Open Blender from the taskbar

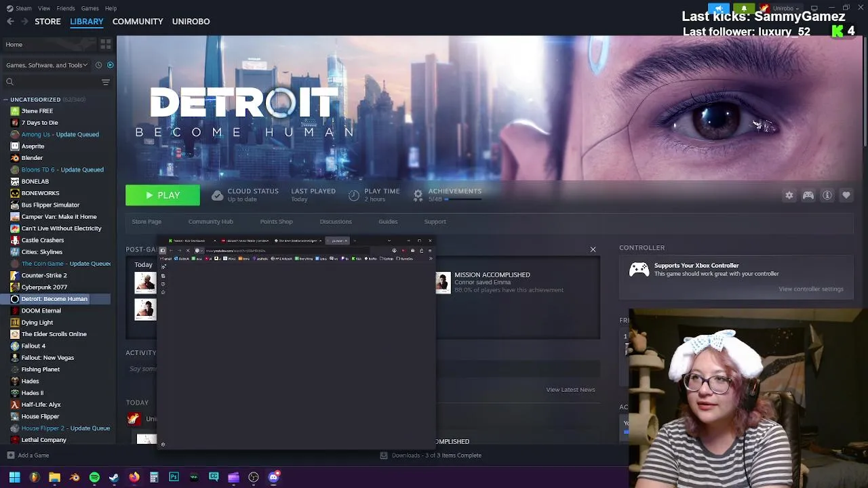[75, 477]
